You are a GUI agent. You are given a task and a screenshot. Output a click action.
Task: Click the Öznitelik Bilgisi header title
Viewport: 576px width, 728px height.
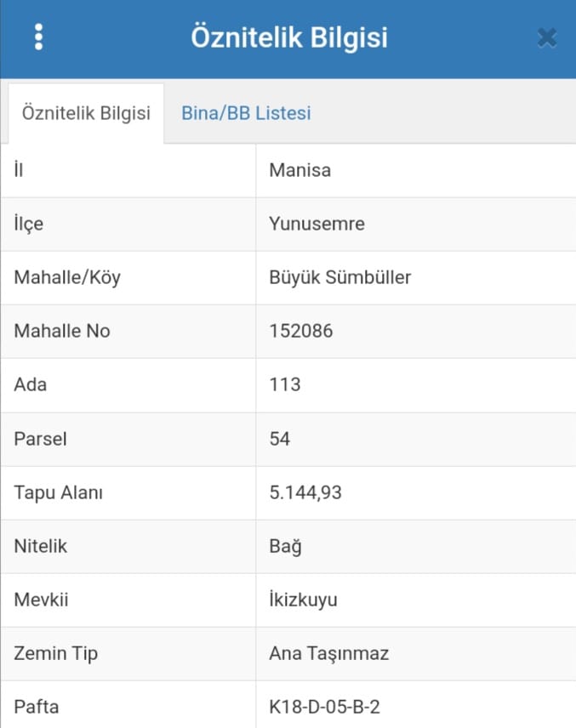point(289,37)
